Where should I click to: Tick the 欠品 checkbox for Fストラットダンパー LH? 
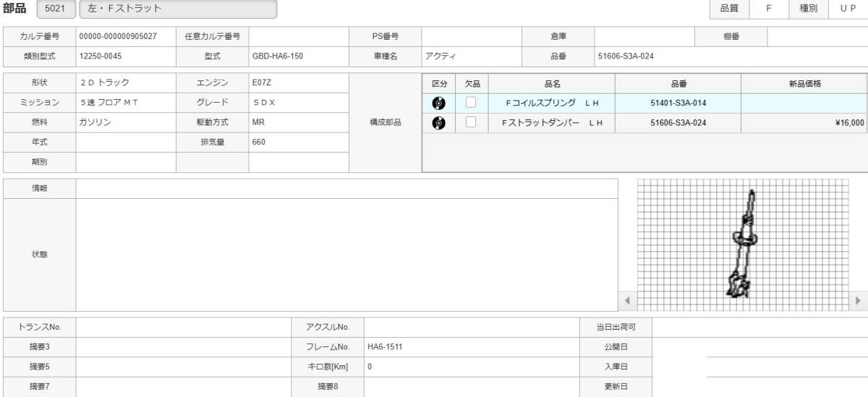471,122
